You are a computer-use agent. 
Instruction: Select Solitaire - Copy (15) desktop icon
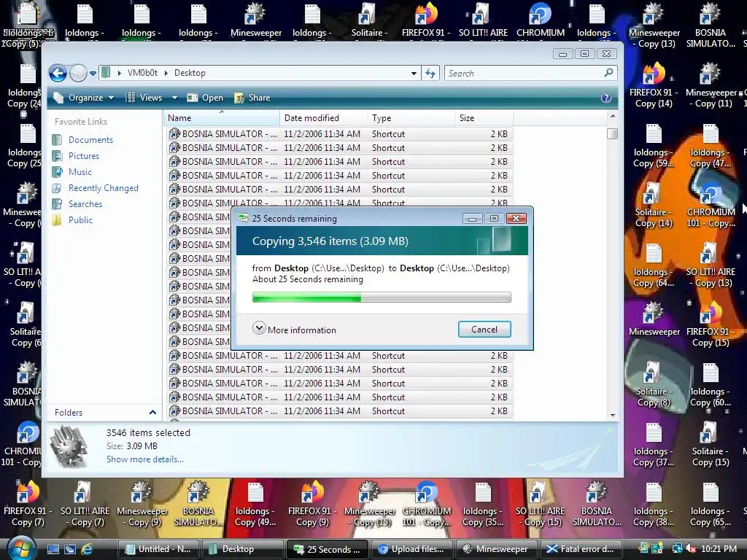click(x=711, y=445)
